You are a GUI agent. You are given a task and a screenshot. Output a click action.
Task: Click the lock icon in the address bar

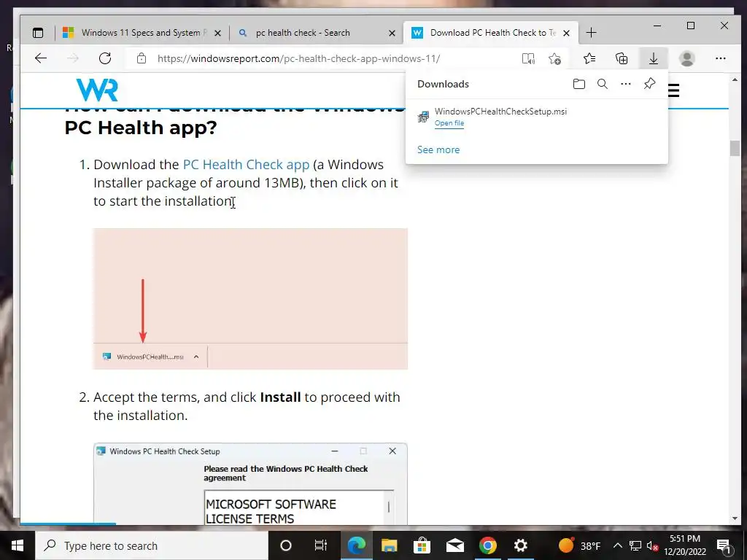[141, 58]
